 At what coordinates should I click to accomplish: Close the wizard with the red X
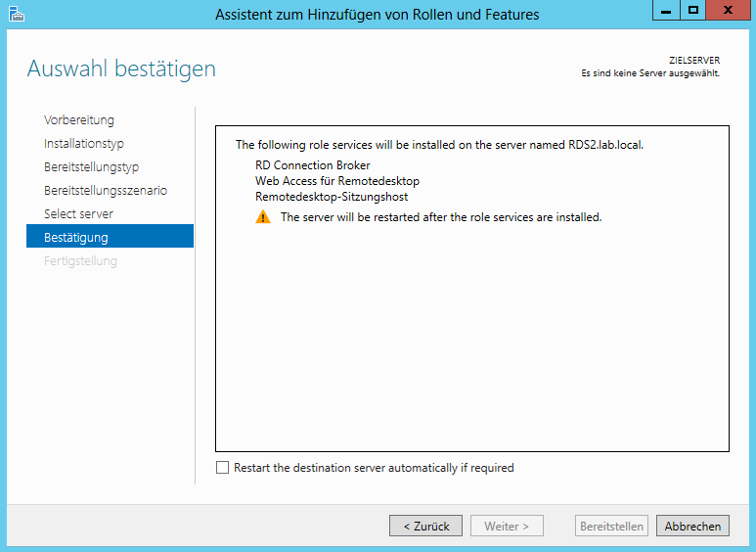click(730, 10)
